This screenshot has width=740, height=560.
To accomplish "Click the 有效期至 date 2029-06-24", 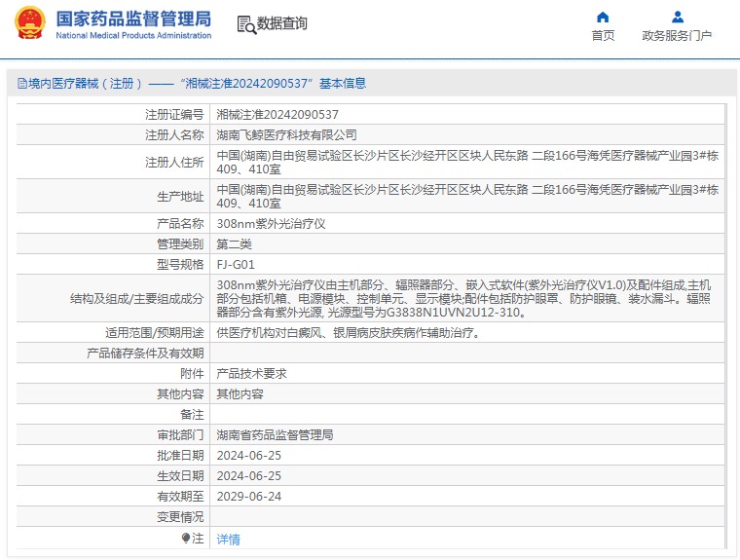I will 248,496.
